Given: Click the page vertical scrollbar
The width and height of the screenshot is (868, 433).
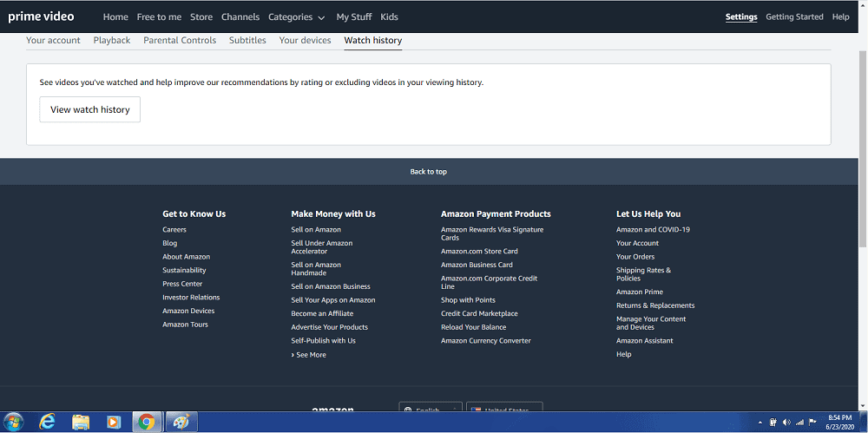Looking at the screenshot, I should click(863, 149).
